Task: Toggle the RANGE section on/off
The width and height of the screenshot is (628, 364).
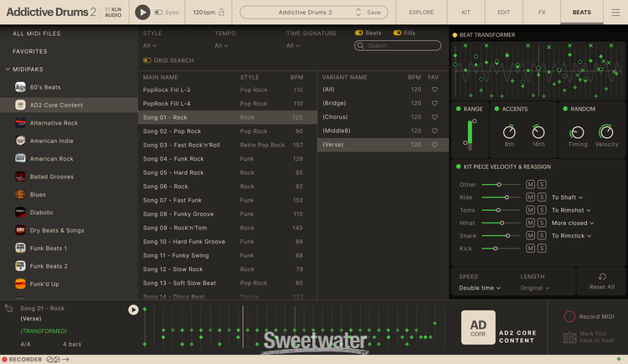Action: click(x=458, y=109)
